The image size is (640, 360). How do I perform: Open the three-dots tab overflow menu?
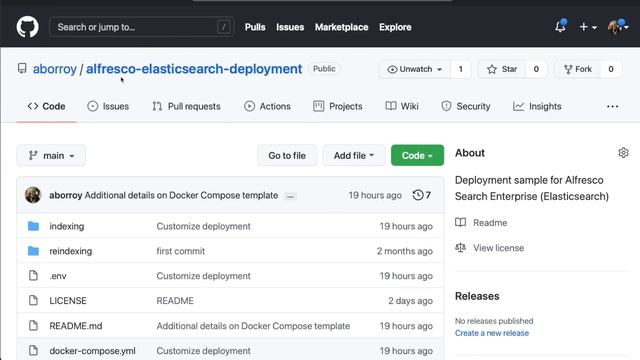[612, 107]
